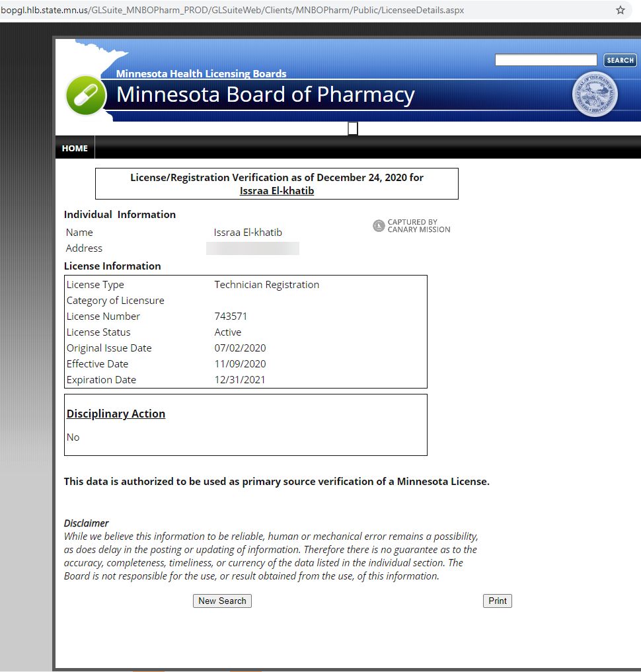Click Minnesota Health Licensing Boards text
The image size is (641, 672).
[x=201, y=74]
